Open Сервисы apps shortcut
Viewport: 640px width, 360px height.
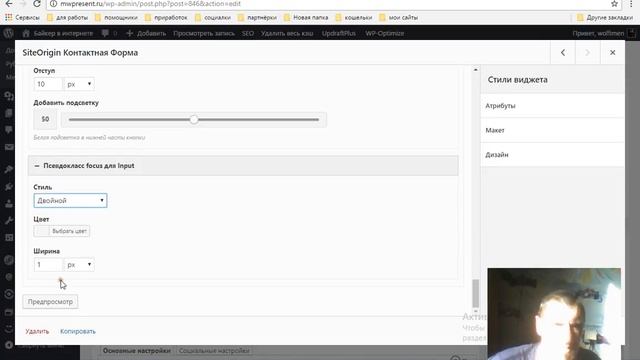point(22,18)
